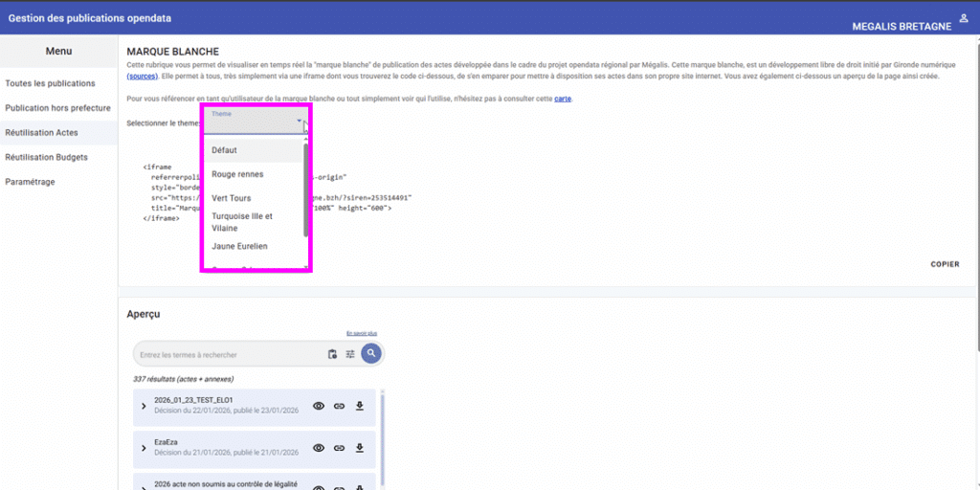Expand the 2026_01_23_TEST_ELO1 result row
Image resolution: width=980 pixels, height=490 pixels.
(x=144, y=406)
